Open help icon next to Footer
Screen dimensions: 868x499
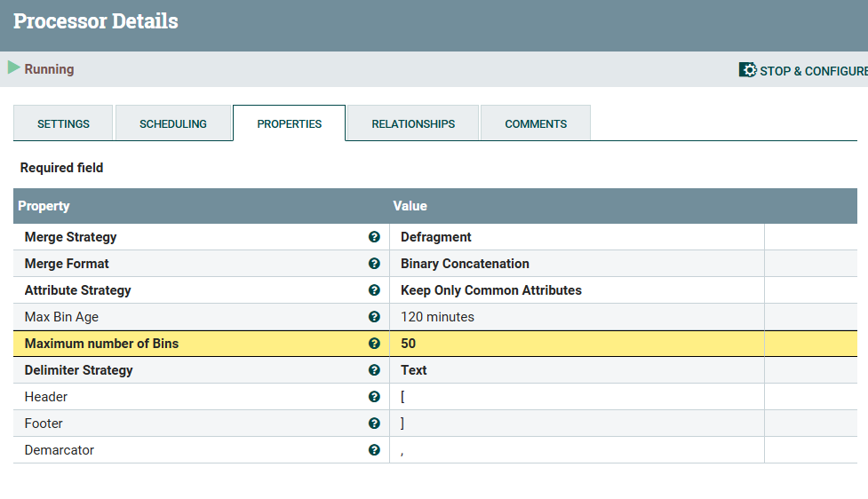tap(374, 424)
